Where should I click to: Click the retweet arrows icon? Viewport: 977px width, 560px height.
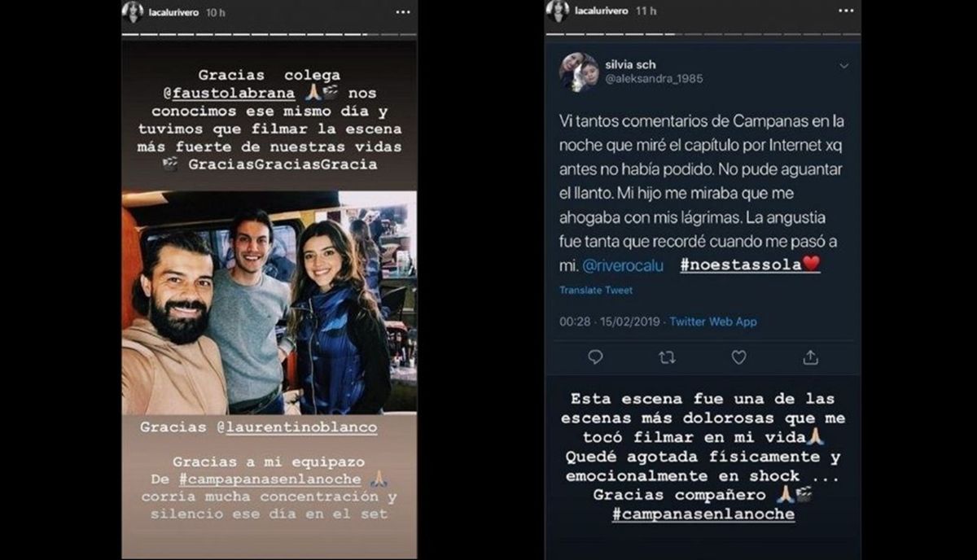point(667,357)
